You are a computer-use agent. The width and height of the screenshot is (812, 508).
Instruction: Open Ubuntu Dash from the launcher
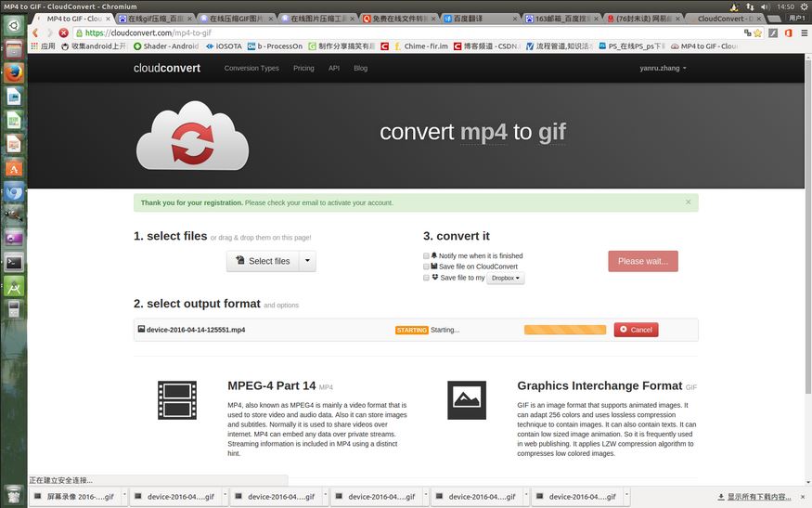point(14,25)
